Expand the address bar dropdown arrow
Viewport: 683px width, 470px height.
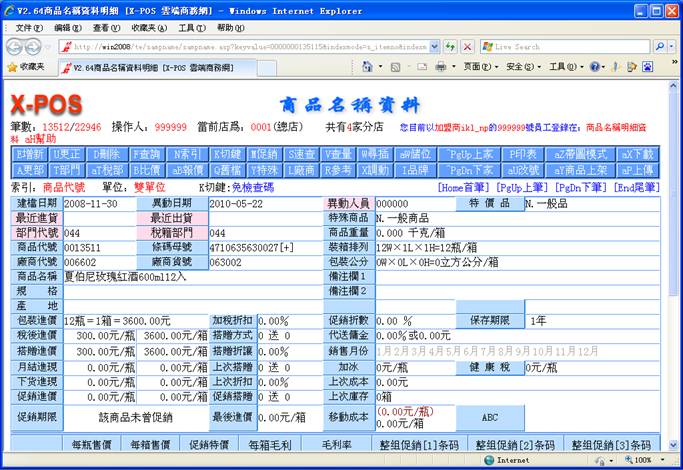click(434, 47)
